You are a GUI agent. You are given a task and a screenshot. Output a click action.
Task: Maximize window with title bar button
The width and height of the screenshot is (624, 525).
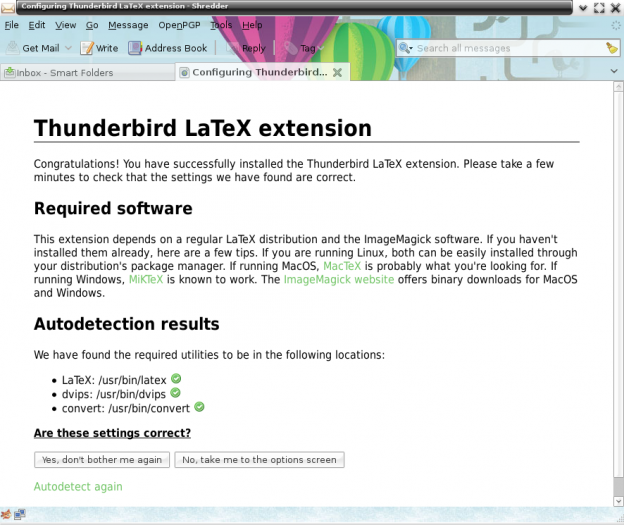[599, 8]
